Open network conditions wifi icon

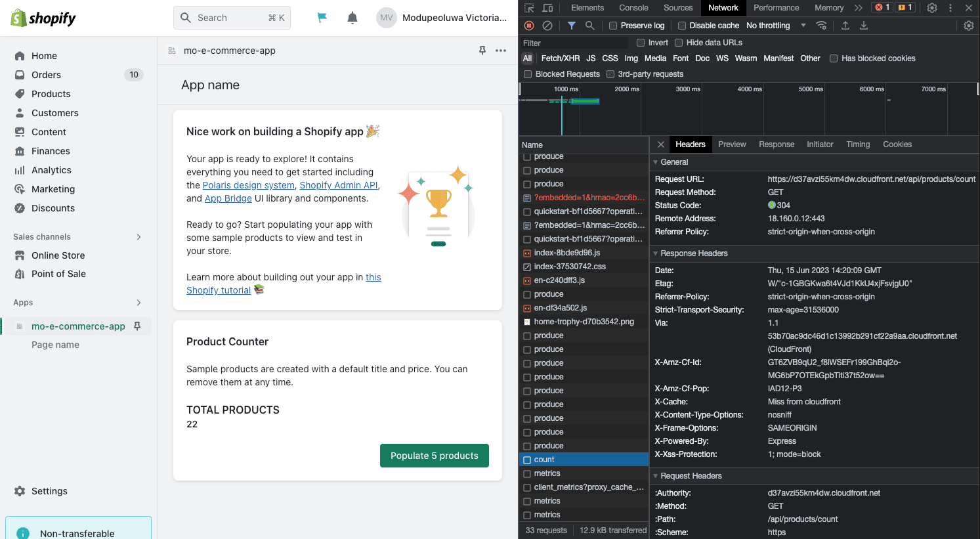click(821, 26)
